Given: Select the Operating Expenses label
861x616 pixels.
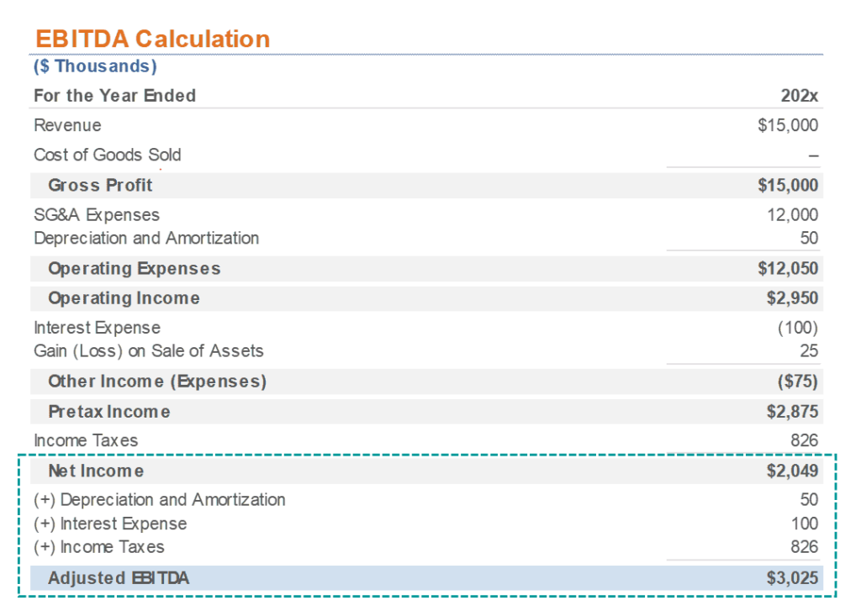Looking at the screenshot, I should (134, 269).
